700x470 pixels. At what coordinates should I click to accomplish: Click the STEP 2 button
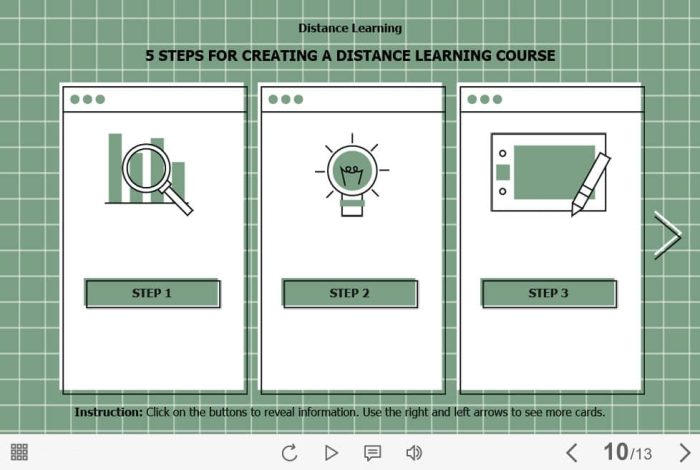[x=349, y=293]
